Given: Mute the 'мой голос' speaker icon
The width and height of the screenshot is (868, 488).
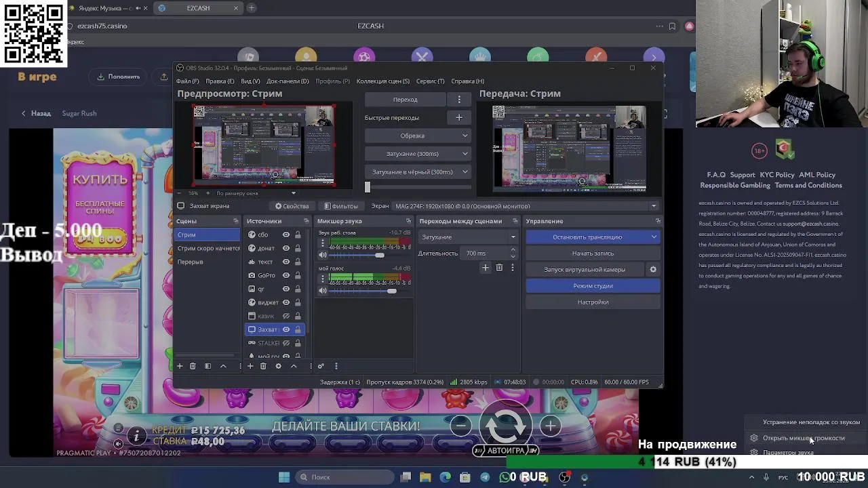Looking at the screenshot, I should tap(323, 291).
